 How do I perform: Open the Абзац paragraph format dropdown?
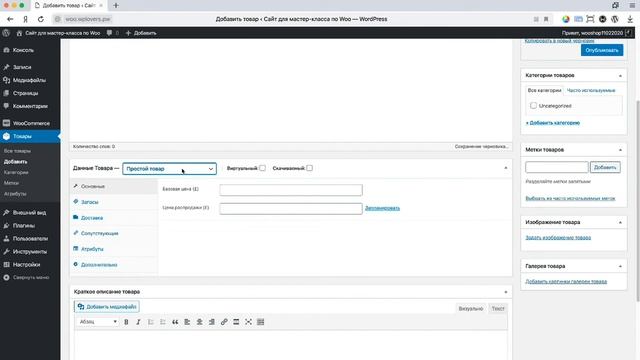coord(98,322)
